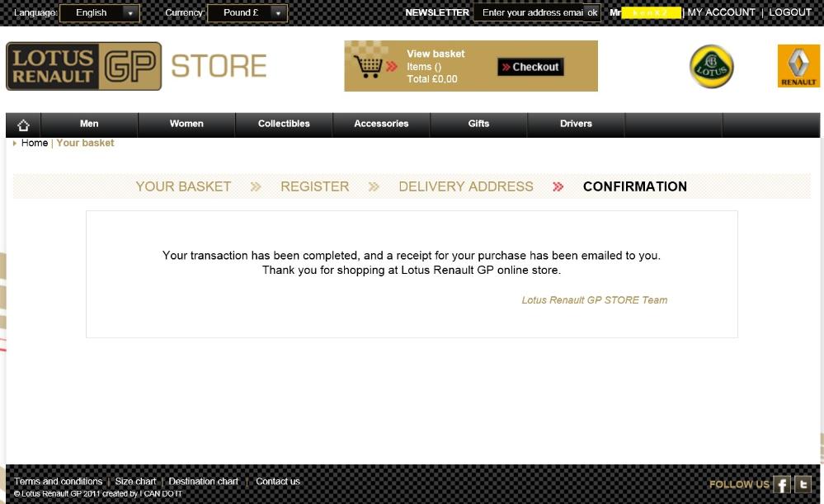Open the Women menu
The height and width of the screenshot is (504, 824).
click(x=186, y=124)
